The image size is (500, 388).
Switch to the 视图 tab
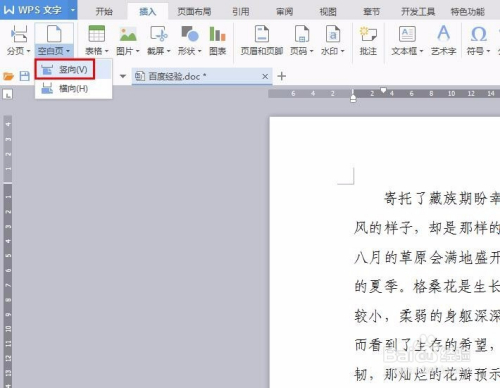tap(328, 12)
